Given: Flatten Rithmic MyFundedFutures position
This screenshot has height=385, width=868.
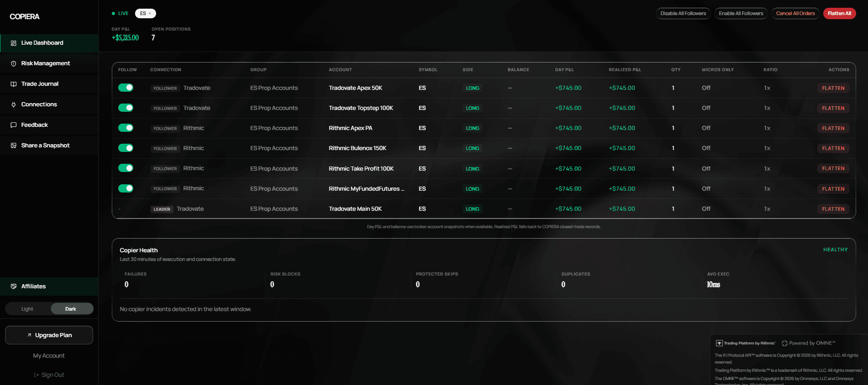Looking at the screenshot, I should point(833,189).
